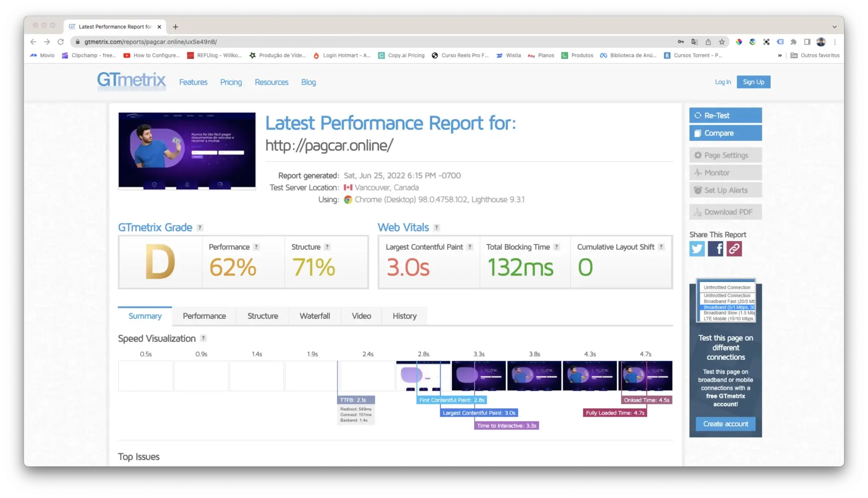Open the browser share icon
Screen dimensions: 868x498
point(708,42)
